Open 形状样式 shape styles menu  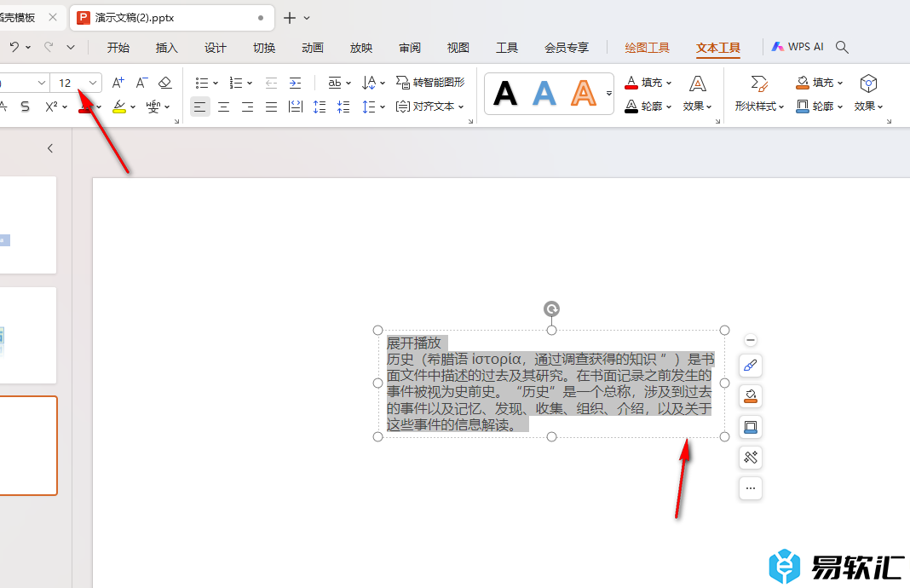point(759,94)
